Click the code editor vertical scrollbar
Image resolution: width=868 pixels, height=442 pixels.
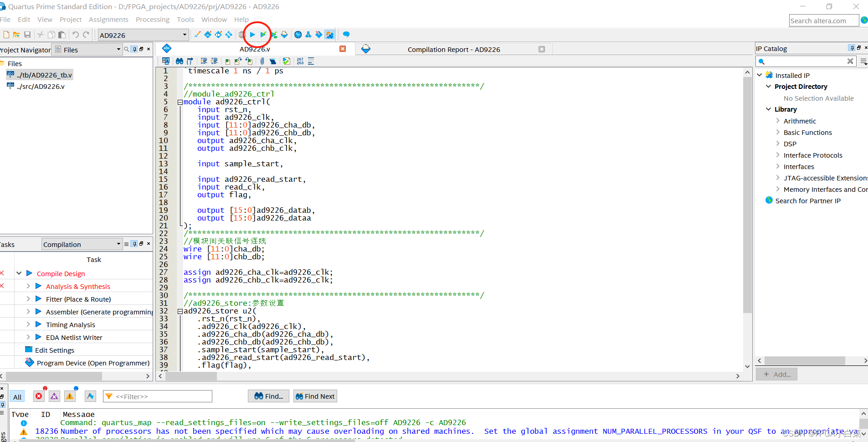(x=747, y=196)
